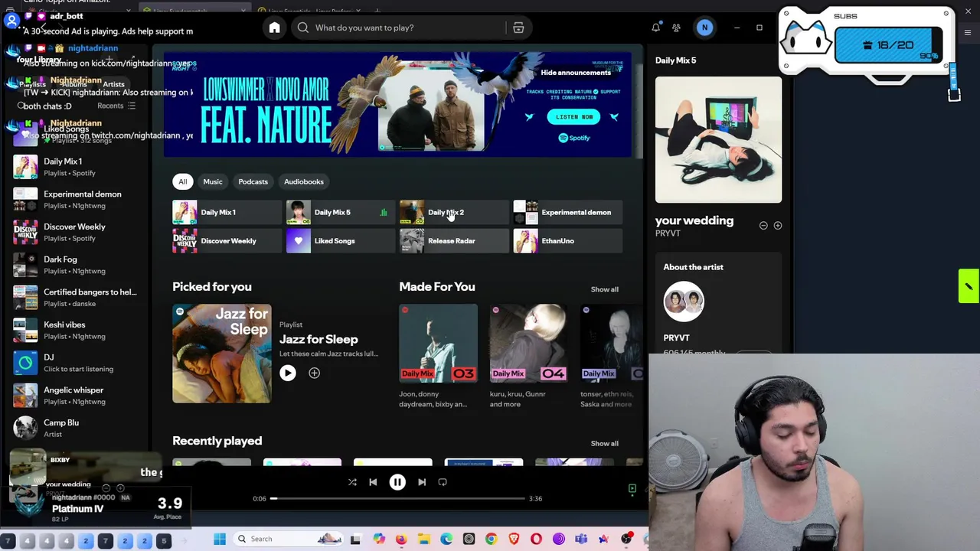Open the Browse icon in the search bar
This screenshot has width=980, height=551.
pos(518,28)
